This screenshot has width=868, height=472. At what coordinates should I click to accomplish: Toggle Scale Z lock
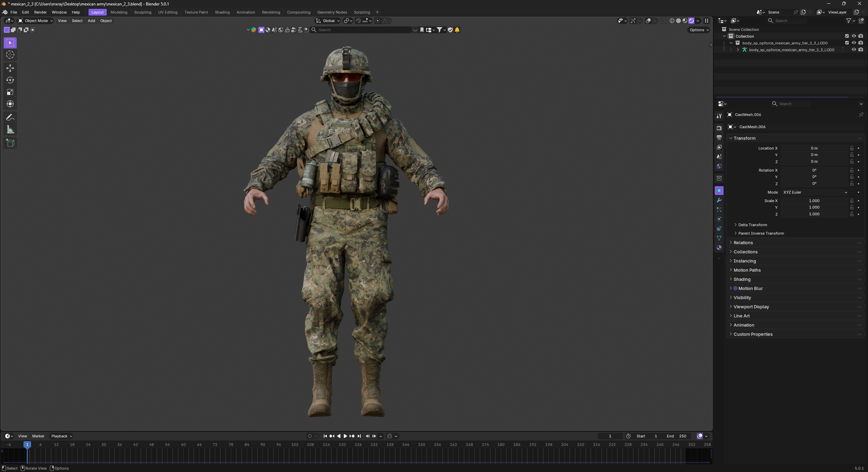coord(852,214)
